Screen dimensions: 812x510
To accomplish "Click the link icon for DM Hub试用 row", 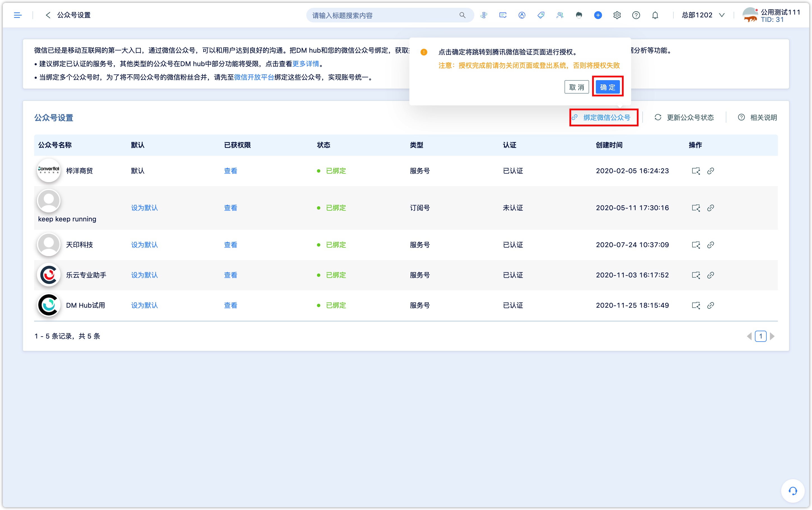I will click(711, 306).
